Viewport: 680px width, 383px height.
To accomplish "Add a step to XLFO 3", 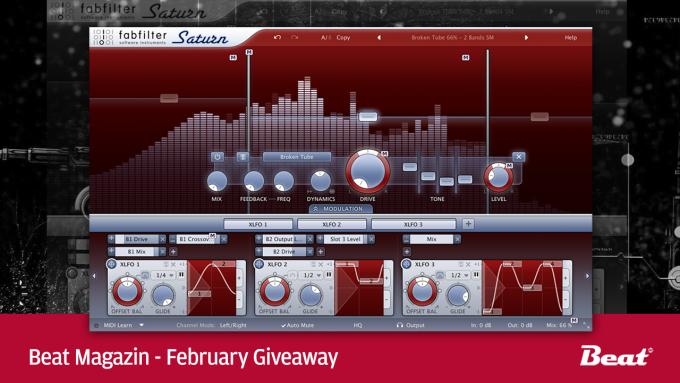I will tap(566, 277).
